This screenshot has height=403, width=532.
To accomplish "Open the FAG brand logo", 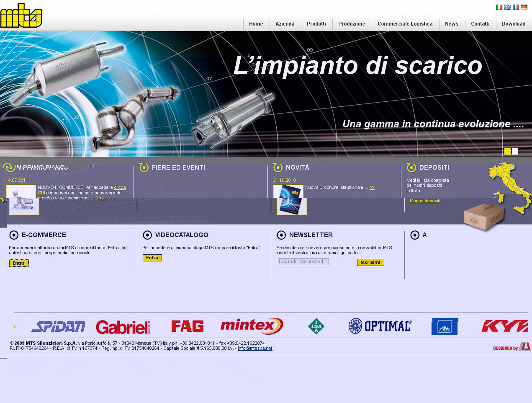I will [x=188, y=326].
